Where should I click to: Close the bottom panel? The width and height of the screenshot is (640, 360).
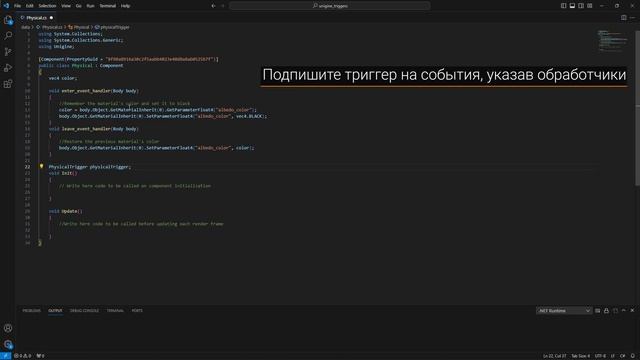pyautogui.click(x=632, y=311)
